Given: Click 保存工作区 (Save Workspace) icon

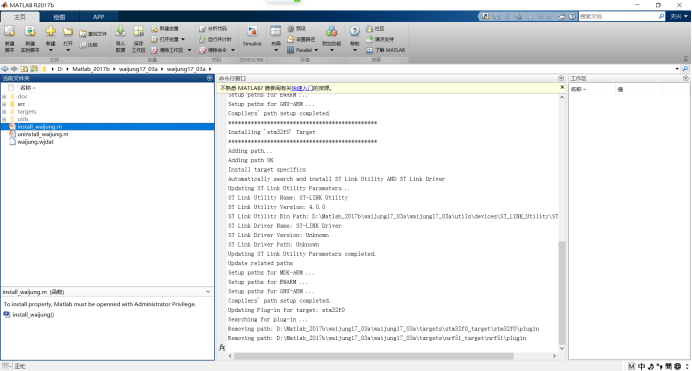Looking at the screenshot, I should pyautogui.click(x=139, y=31).
